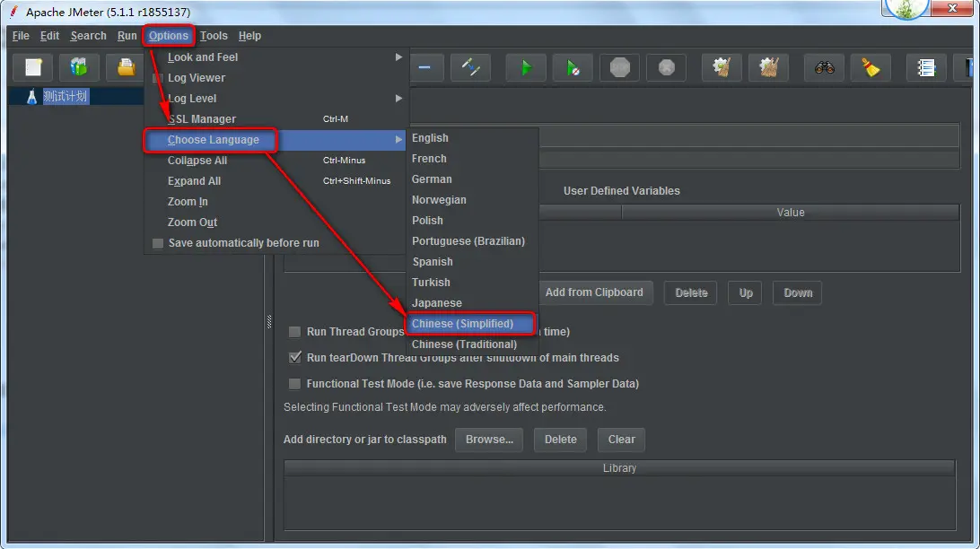
Task: Open Search with binoculars icon
Action: (824, 66)
